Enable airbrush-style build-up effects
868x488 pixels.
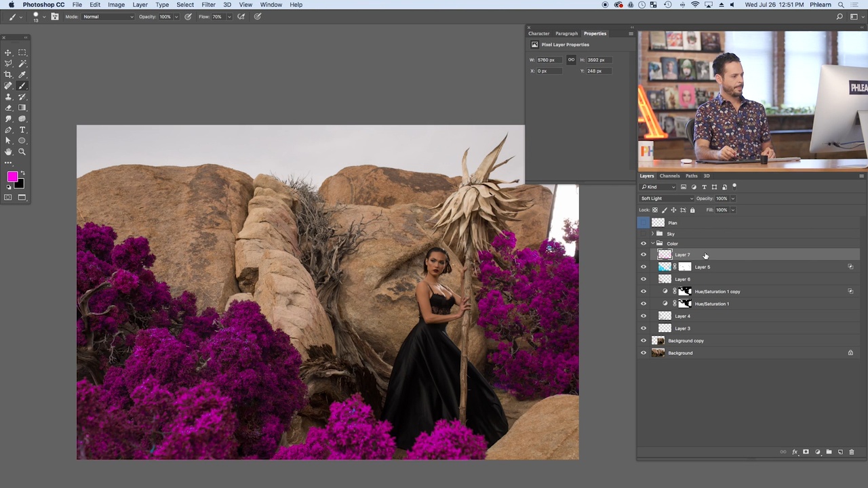click(x=241, y=16)
